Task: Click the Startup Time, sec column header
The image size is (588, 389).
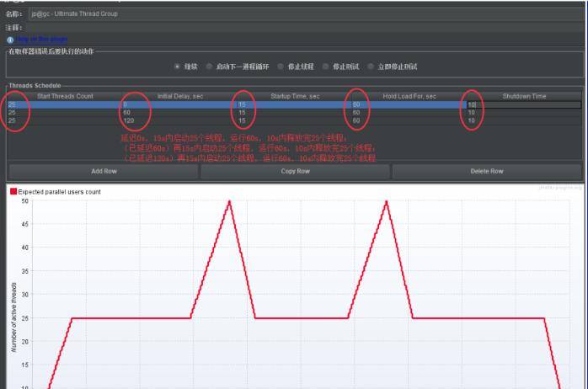Action: click(x=295, y=96)
